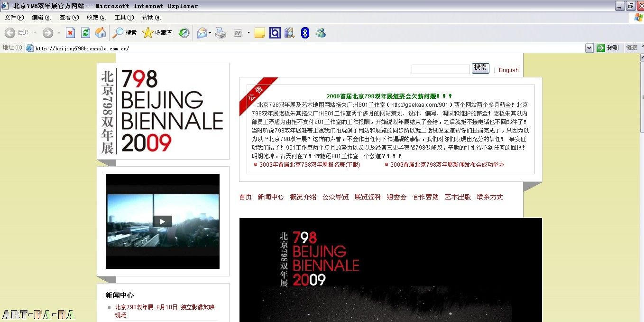Click the Bluetooth toolbar icon
644x322 pixels.
(x=305, y=33)
